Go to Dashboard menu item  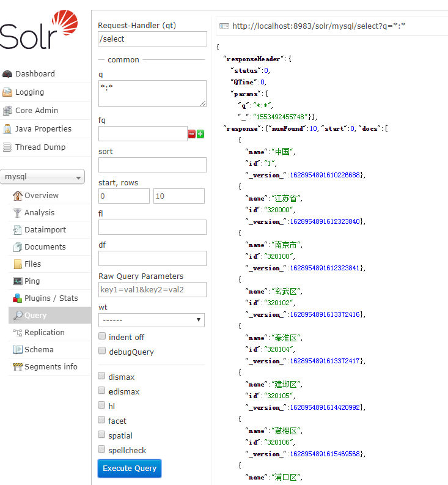[35, 74]
